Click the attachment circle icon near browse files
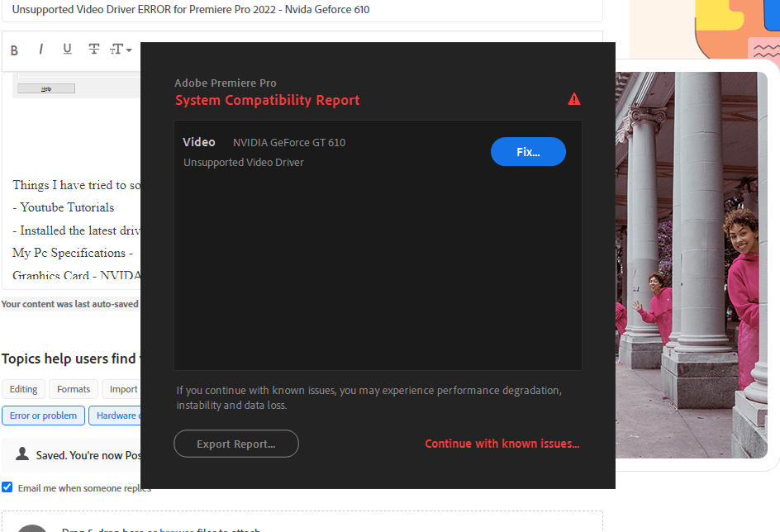Image resolution: width=780 pixels, height=532 pixels. (x=31, y=528)
